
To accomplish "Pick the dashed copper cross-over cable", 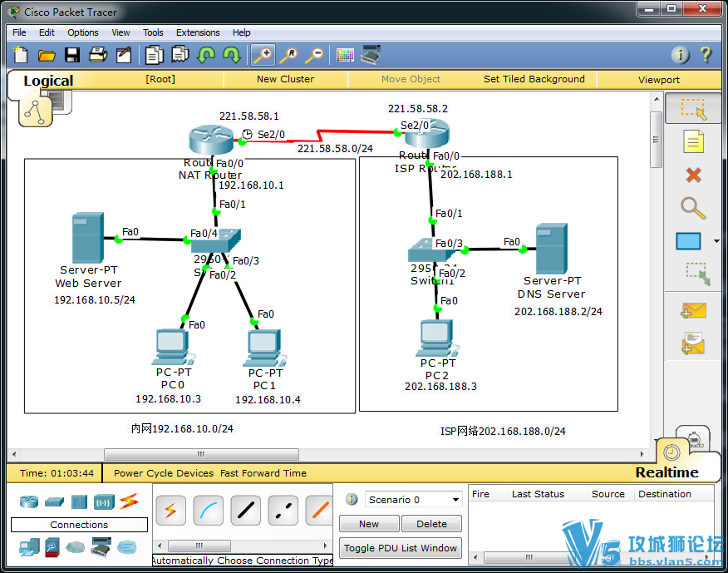I will point(283,511).
